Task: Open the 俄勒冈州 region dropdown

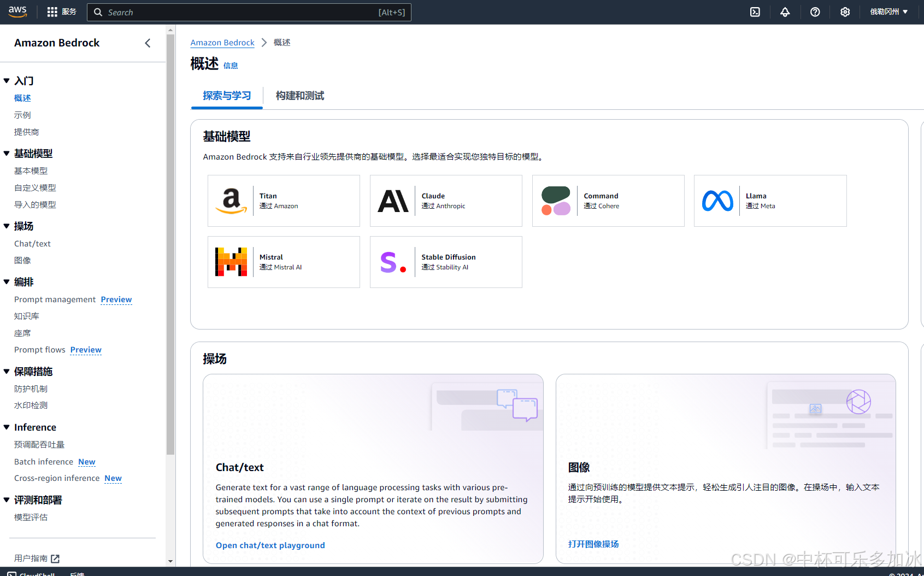Action: [x=889, y=12]
